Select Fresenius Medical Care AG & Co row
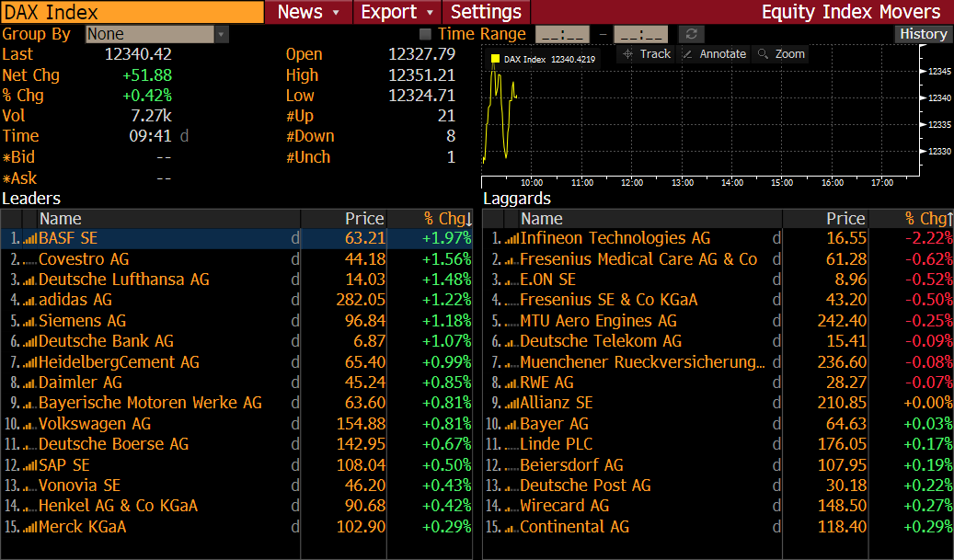 (x=718, y=259)
